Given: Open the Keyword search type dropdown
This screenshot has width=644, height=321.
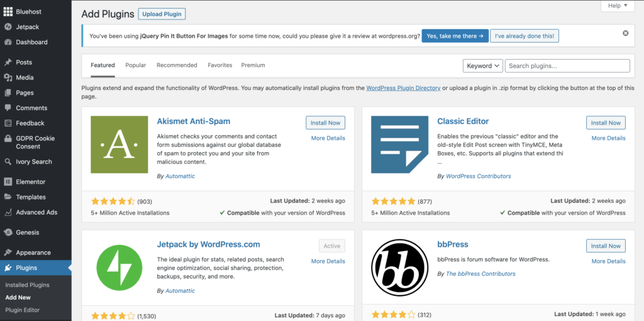Looking at the screenshot, I should coord(482,65).
